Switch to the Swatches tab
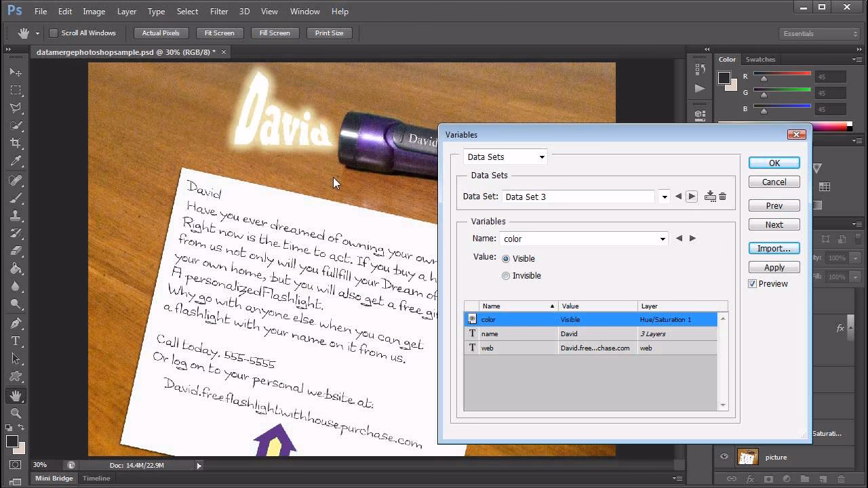 [760, 60]
